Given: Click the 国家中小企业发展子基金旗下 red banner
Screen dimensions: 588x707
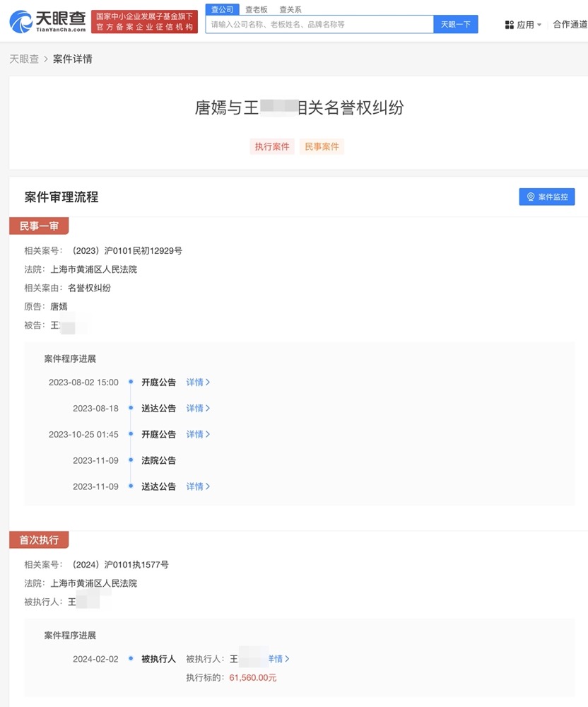Looking at the screenshot, I should 144,22.
